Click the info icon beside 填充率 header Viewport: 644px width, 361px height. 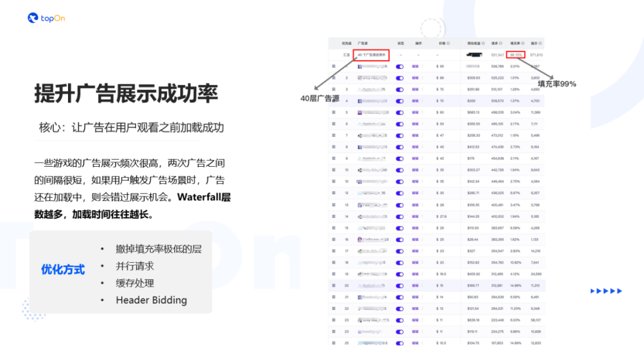coord(522,43)
